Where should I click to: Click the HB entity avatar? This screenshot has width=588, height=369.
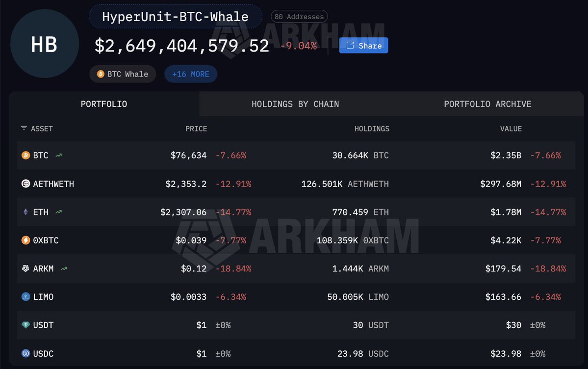[44, 44]
